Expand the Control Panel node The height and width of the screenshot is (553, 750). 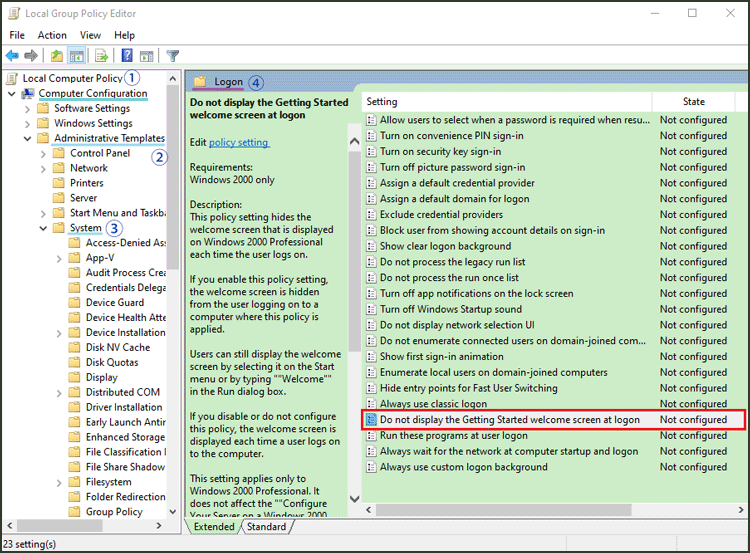click(43, 154)
